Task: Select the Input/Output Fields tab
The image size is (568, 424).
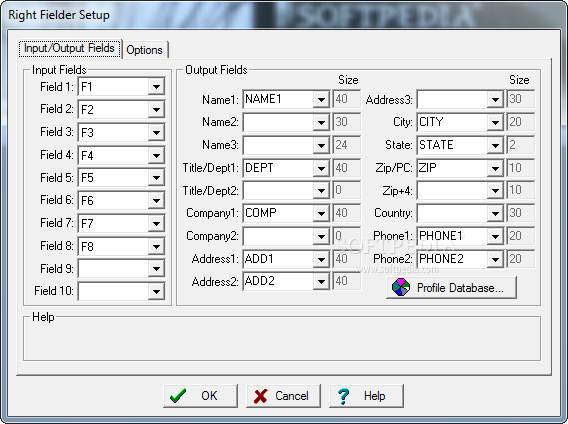Action: (69, 48)
